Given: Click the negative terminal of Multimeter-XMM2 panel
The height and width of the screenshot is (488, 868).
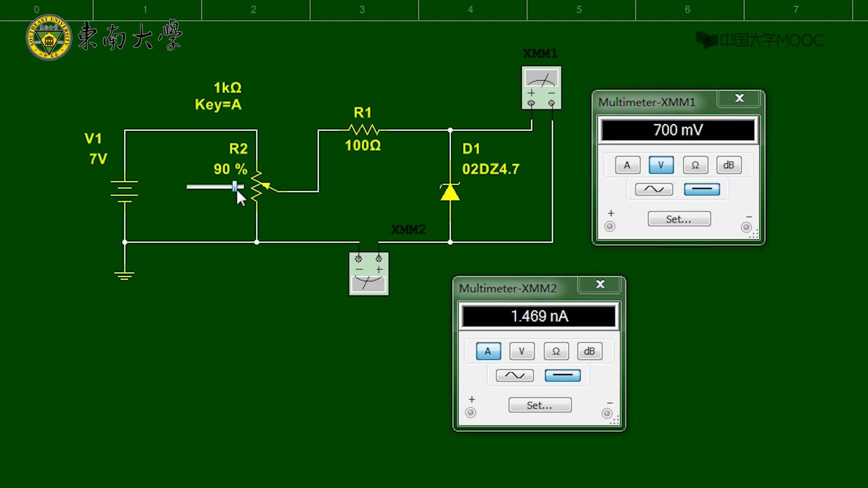Looking at the screenshot, I should pyautogui.click(x=607, y=413).
